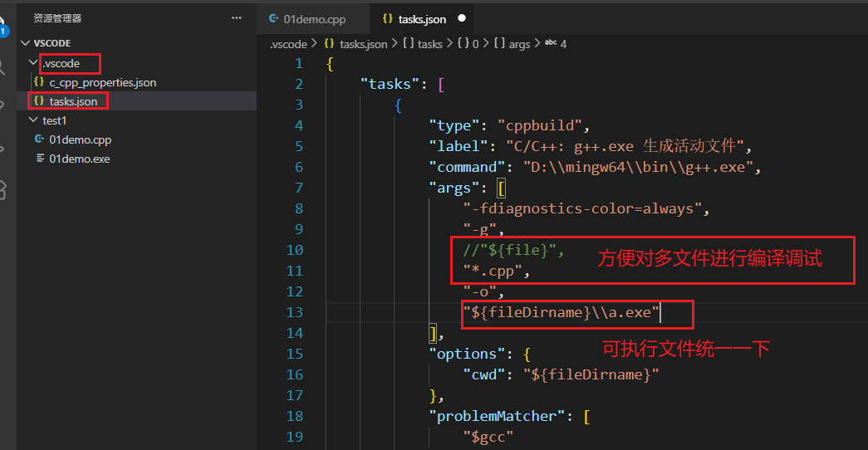Click the closing bracket on line 14
This screenshot has width=868, height=450.
click(433, 333)
